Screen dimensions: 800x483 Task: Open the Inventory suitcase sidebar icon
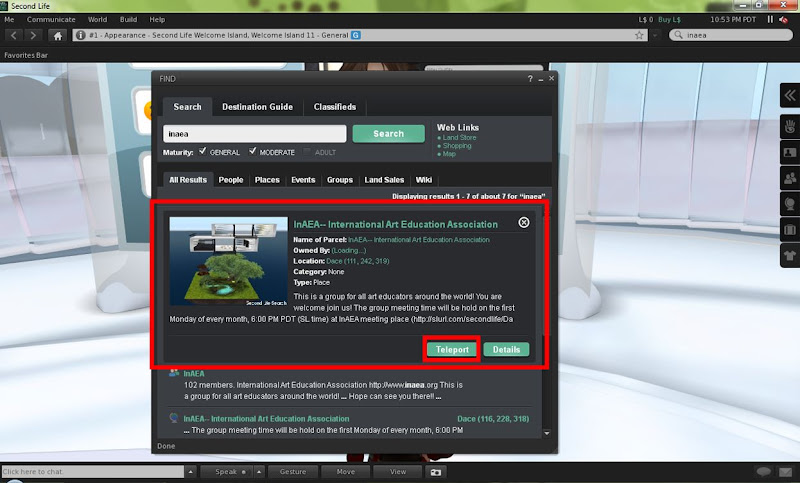point(790,230)
